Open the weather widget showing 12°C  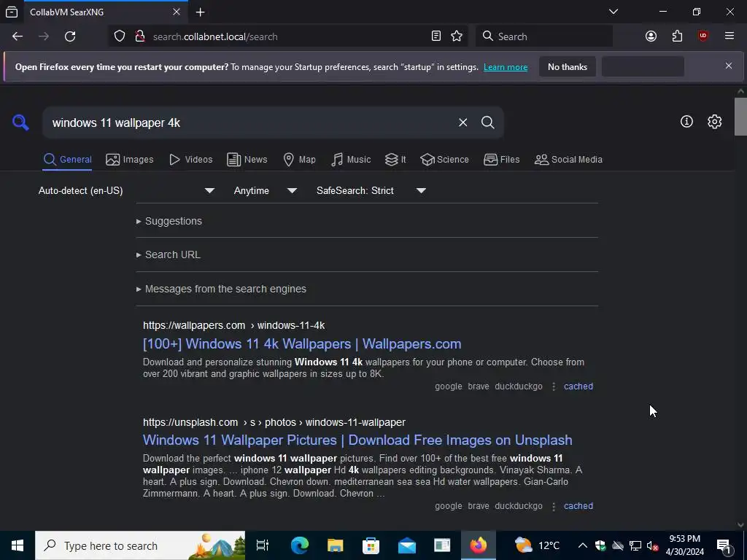point(538,545)
